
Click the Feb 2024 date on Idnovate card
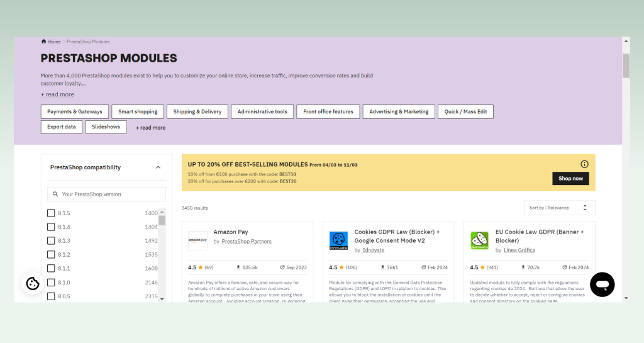(x=438, y=267)
